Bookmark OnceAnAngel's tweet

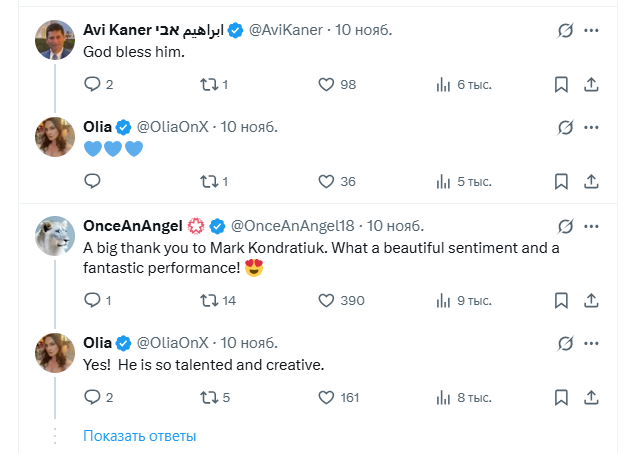562,300
